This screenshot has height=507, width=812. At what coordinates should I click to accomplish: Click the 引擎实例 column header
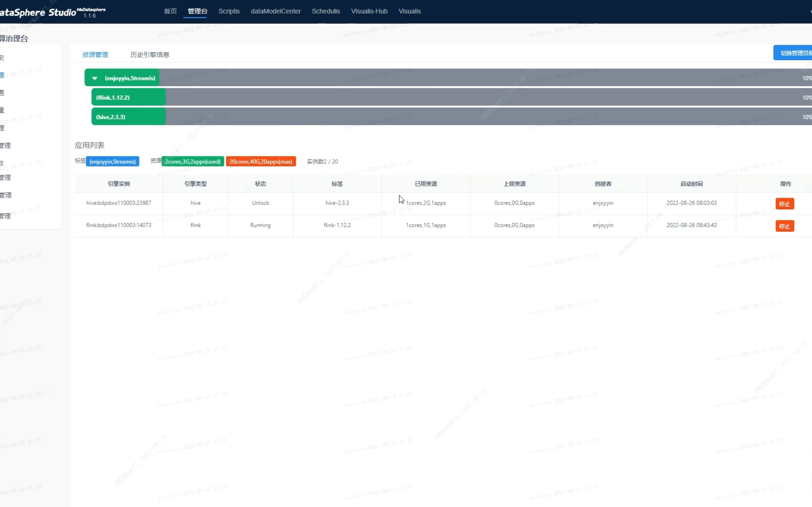pos(119,184)
